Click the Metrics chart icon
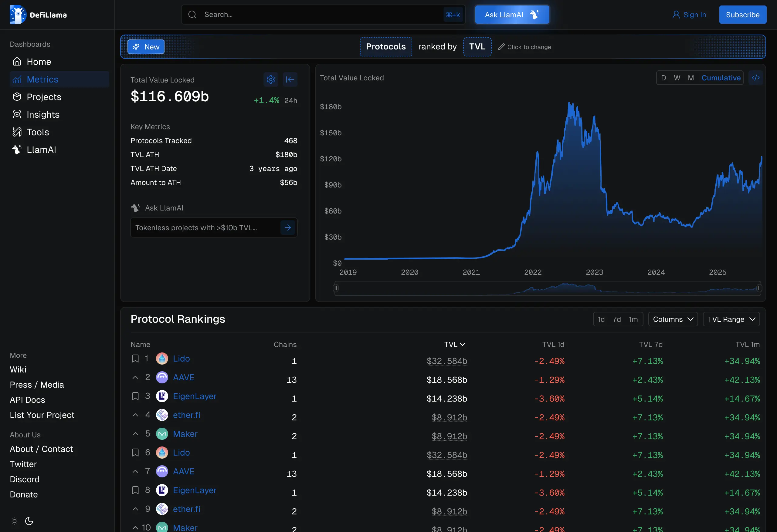 click(17, 79)
